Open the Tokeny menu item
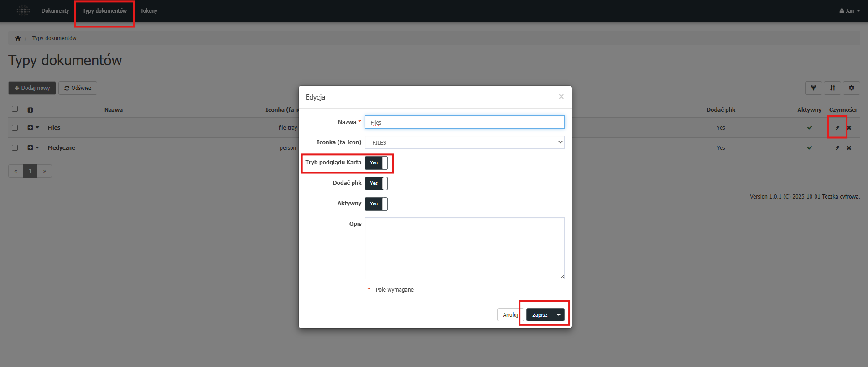Viewport: 868px width, 367px height. 149,11
